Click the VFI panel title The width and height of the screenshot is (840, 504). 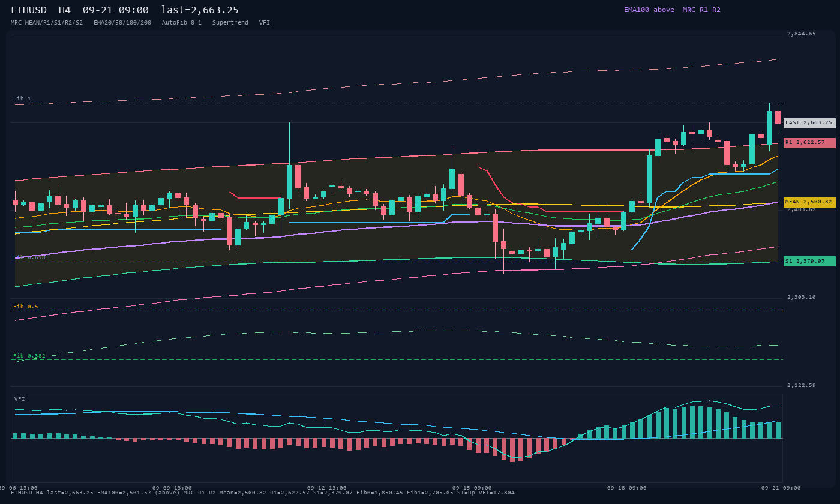click(x=20, y=399)
